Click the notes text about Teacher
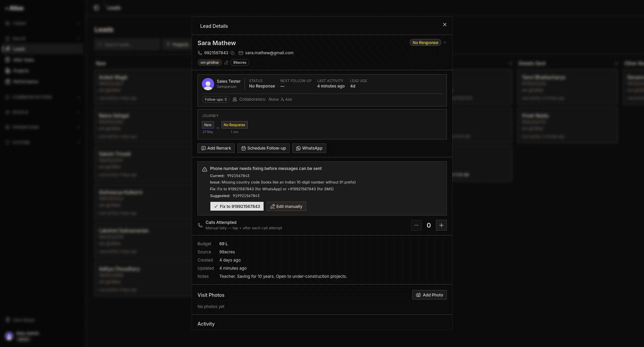Image resolution: width=644 pixels, height=347 pixels. 283,276
